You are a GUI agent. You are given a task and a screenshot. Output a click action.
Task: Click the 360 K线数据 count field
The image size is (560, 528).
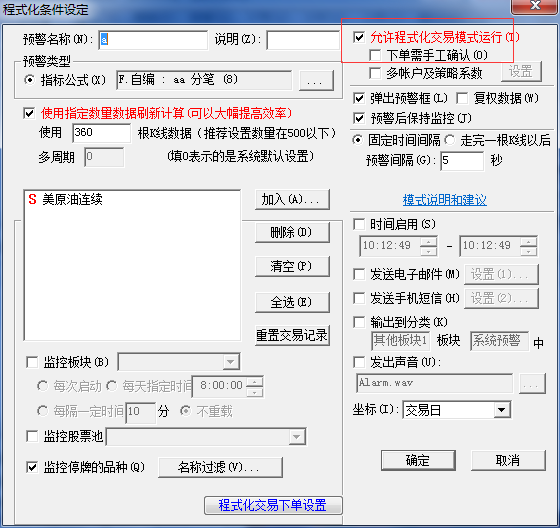101,133
